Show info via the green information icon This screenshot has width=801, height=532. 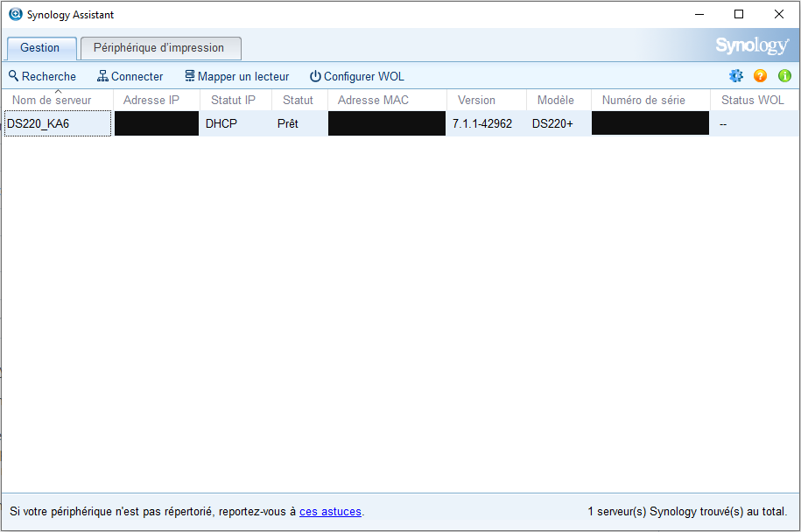click(784, 76)
